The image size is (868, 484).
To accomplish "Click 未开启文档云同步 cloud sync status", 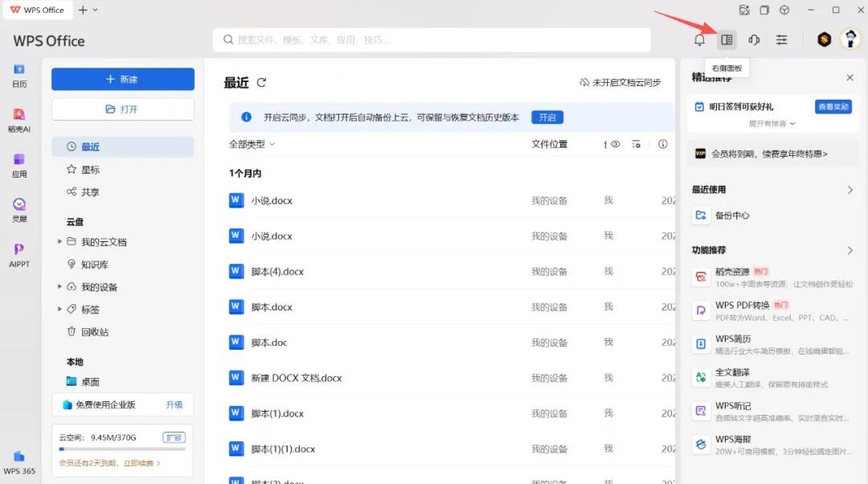I will pos(620,83).
